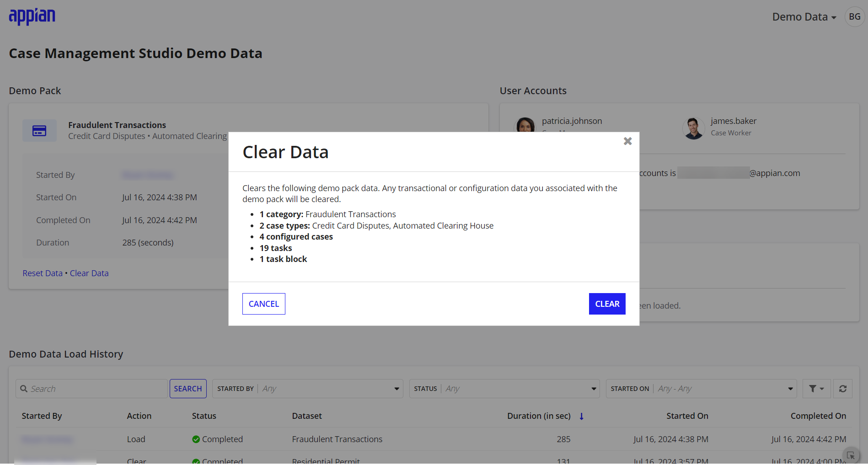Click the patricia.johnson username
868x465 pixels.
pyautogui.click(x=572, y=121)
